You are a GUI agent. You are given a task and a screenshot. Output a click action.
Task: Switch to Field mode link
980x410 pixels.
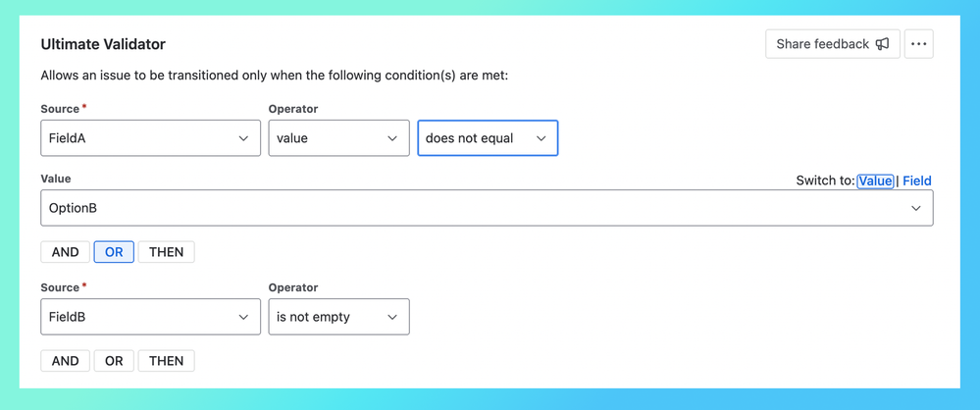coord(916,180)
